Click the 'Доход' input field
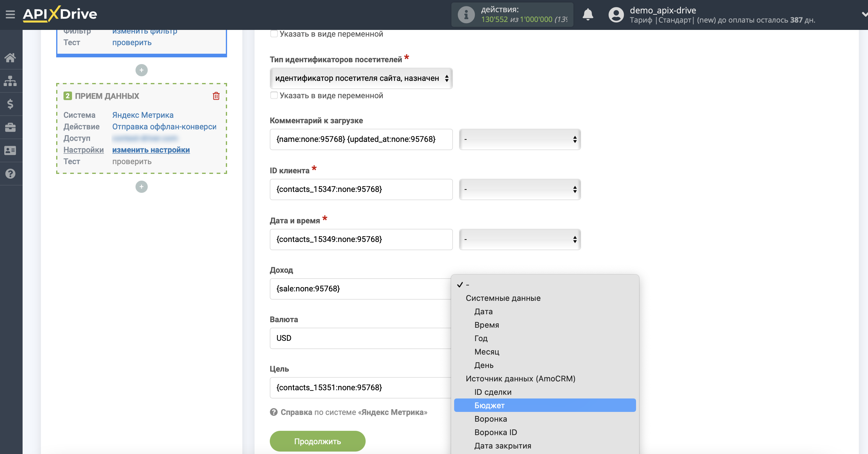The image size is (868, 454). (360, 289)
